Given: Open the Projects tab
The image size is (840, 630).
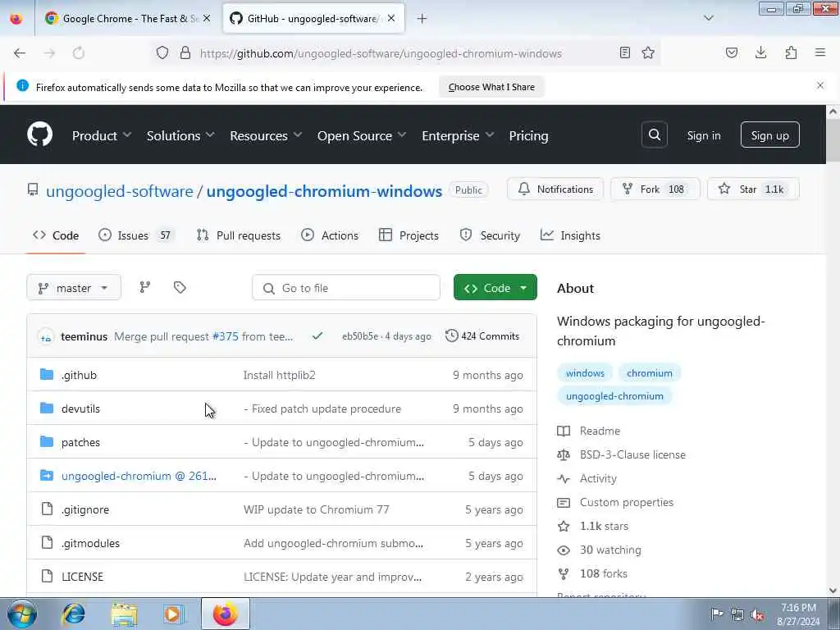Looking at the screenshot, I should (409, 235).
